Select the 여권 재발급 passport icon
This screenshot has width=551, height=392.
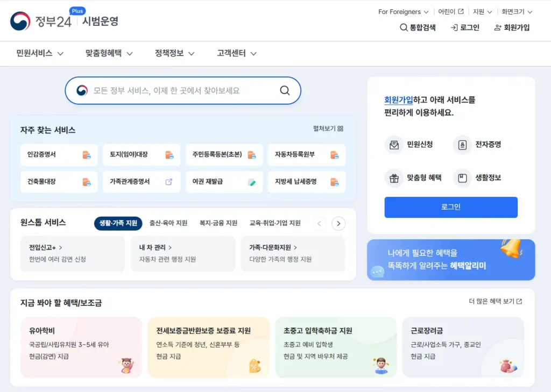[x=251, y=182]
